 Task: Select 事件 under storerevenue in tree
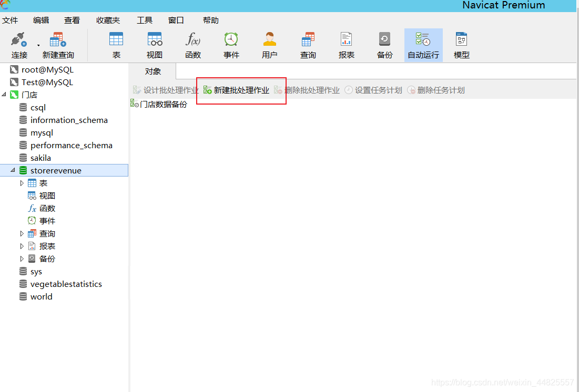tap(47, 221)
